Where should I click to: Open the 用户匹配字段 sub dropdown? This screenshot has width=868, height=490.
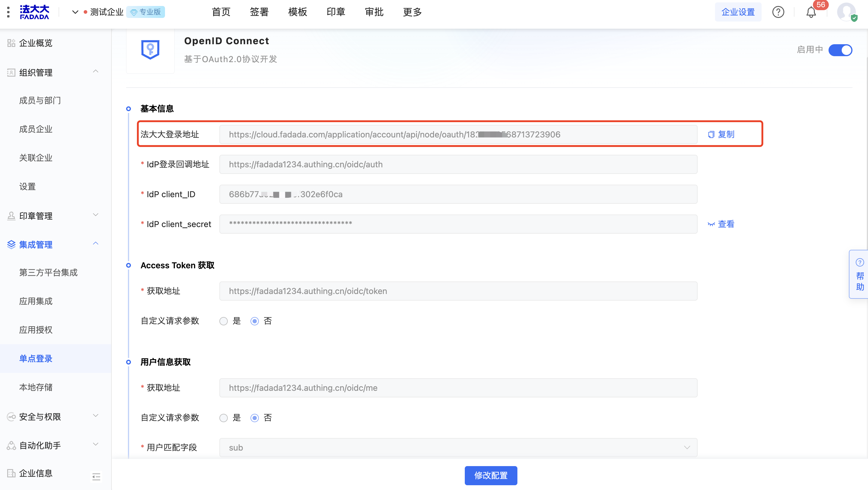click(458, 448)
